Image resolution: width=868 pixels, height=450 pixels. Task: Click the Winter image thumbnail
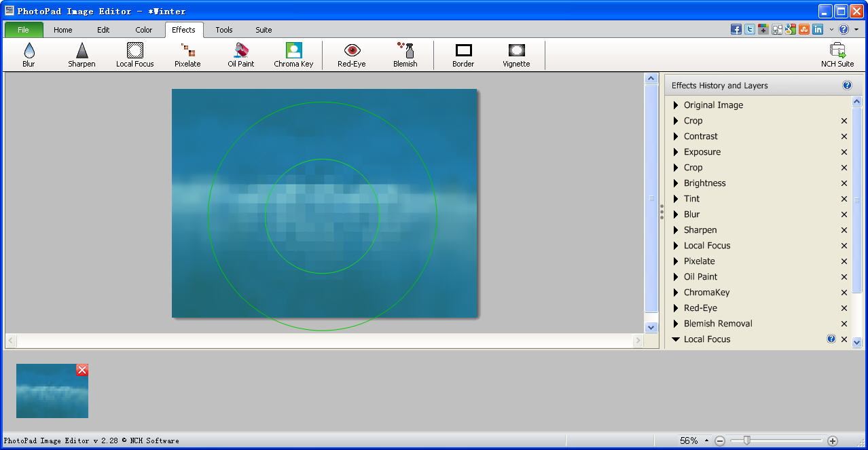pos(52,391)
